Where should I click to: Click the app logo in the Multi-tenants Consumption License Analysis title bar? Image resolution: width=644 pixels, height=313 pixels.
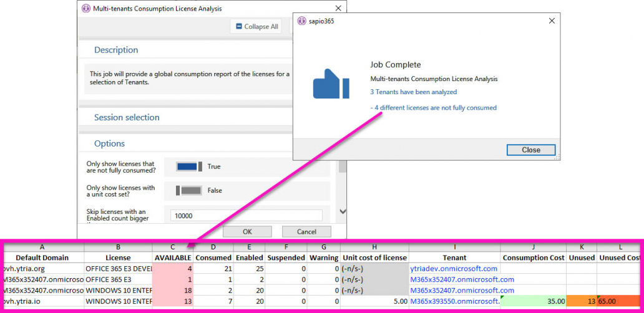[86, 8]
